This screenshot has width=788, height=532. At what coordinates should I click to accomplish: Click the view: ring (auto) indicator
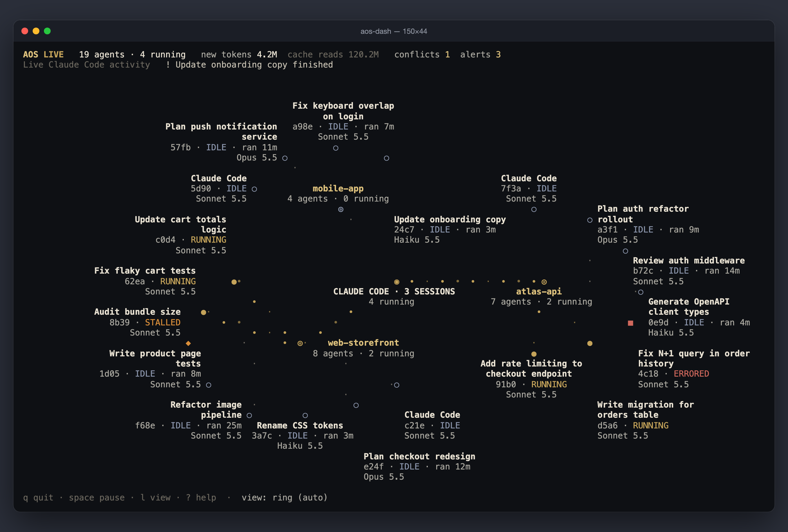point(285,497)
